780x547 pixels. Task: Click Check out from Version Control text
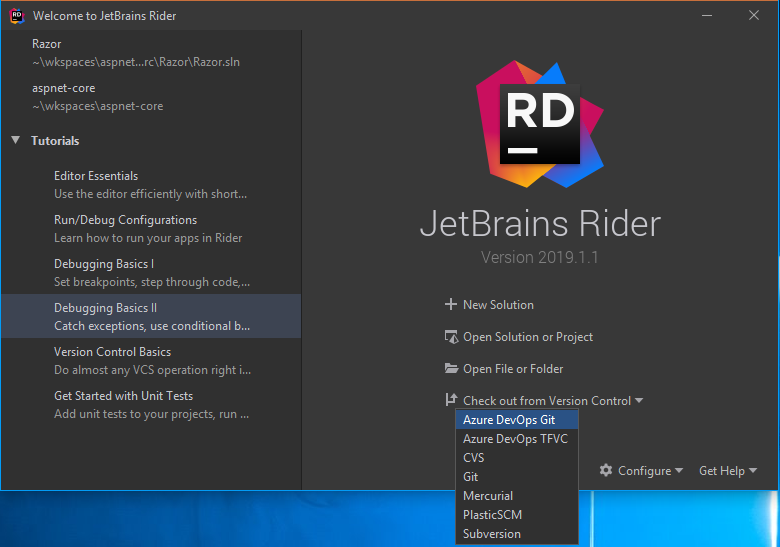point(547,401)
